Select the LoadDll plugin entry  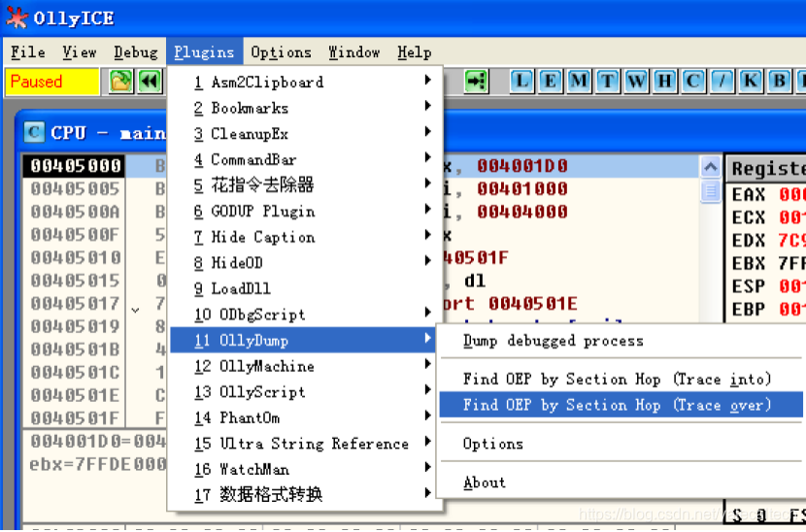305,288
